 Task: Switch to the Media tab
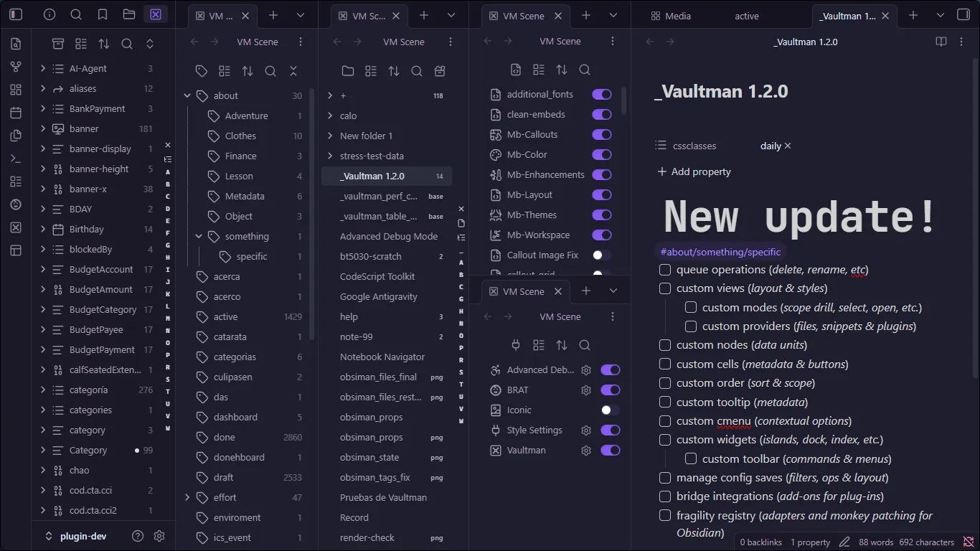pyautogui.click(x=671, y=16)
